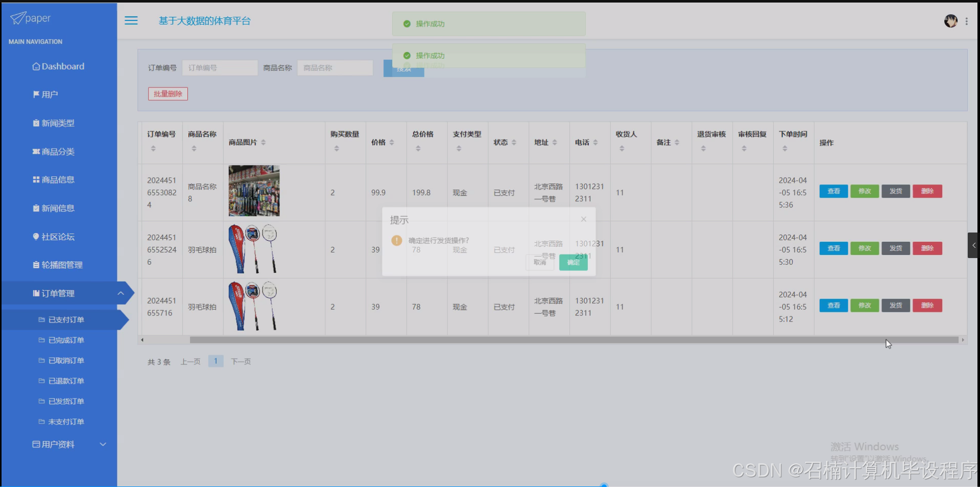Click the 订单编号 search field
The height and width of the screenshot is (487, 980).
pyautogui.click(x=220, y=68)
